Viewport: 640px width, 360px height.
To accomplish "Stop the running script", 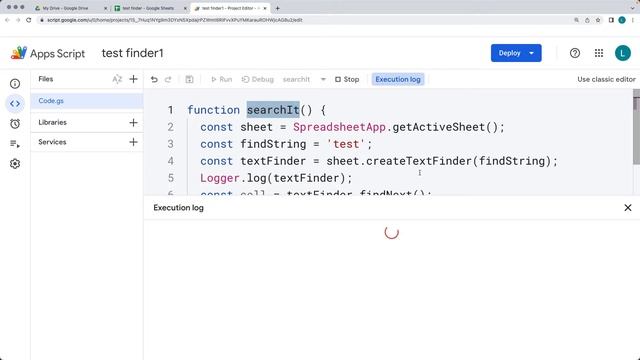I will click(x=347, y=79).
